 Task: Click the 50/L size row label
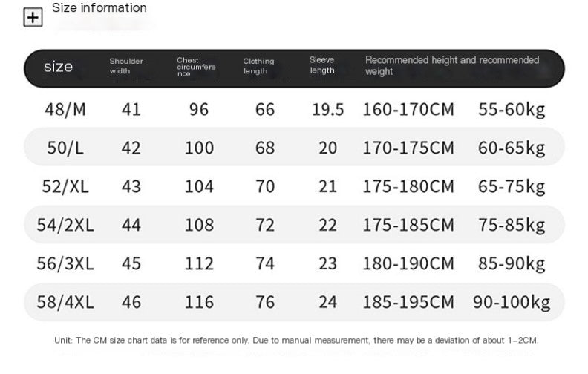point(65,148)
